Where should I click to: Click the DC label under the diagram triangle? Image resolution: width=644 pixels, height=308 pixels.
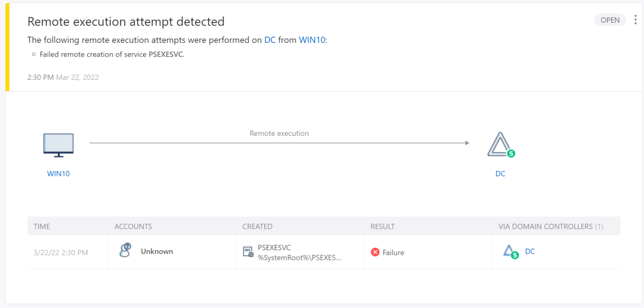point(500,174)
